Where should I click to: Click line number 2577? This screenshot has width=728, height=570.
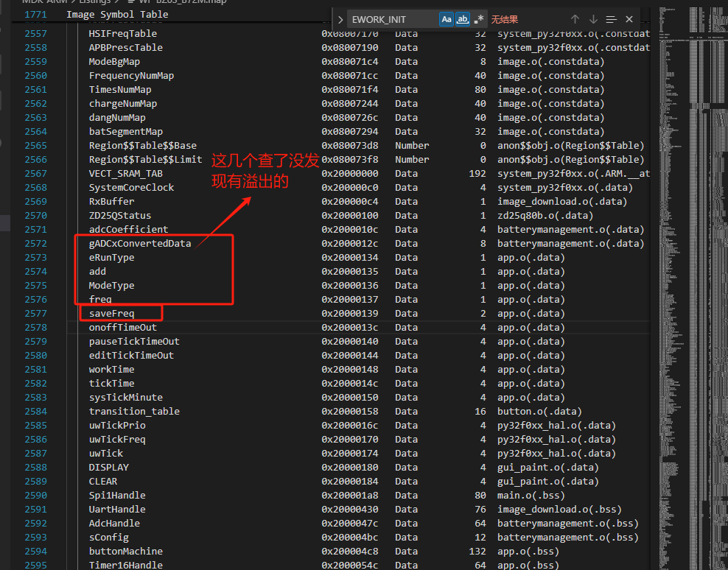click(36, 313)
